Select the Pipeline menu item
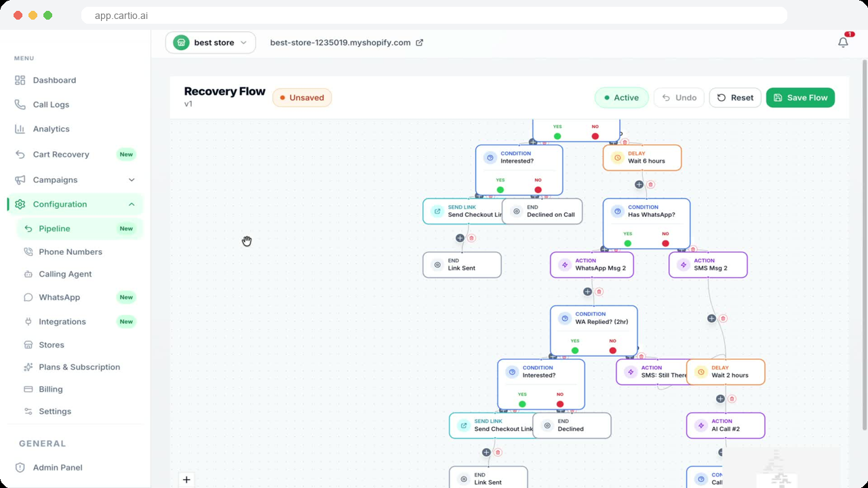 coord(79,228)
